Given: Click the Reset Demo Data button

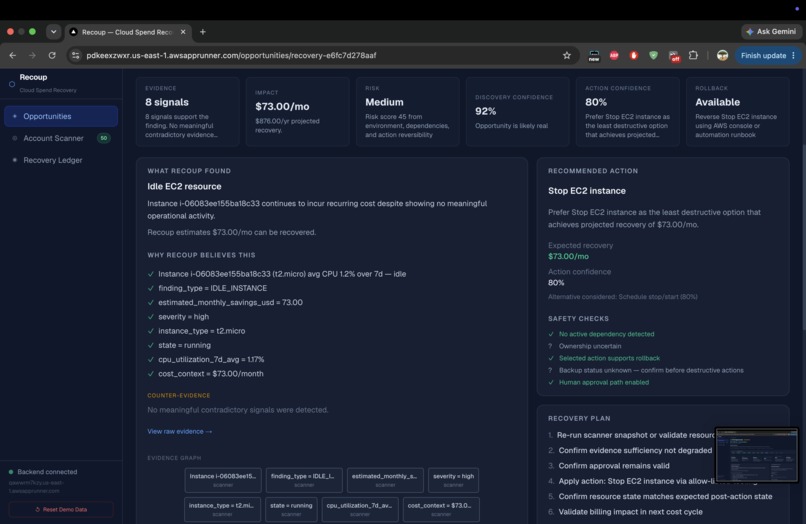Looking at the screenshot, I should tap(61, 509).
